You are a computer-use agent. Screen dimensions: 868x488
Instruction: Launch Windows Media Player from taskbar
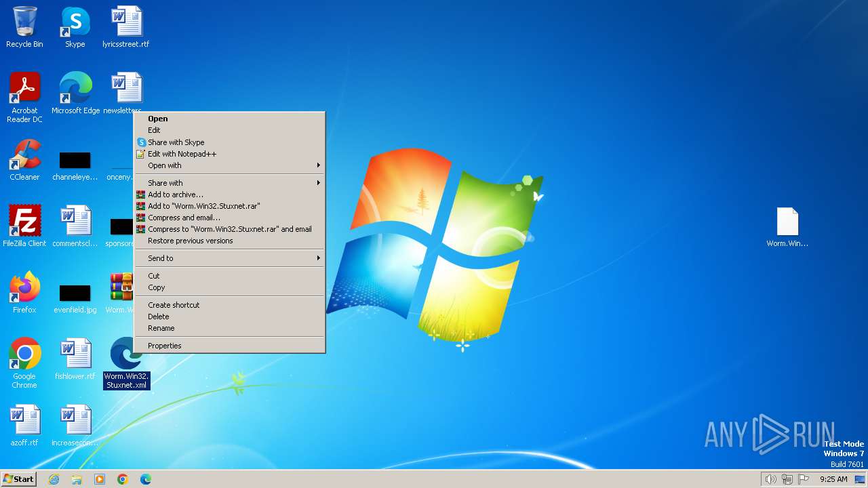pos(100,479)
